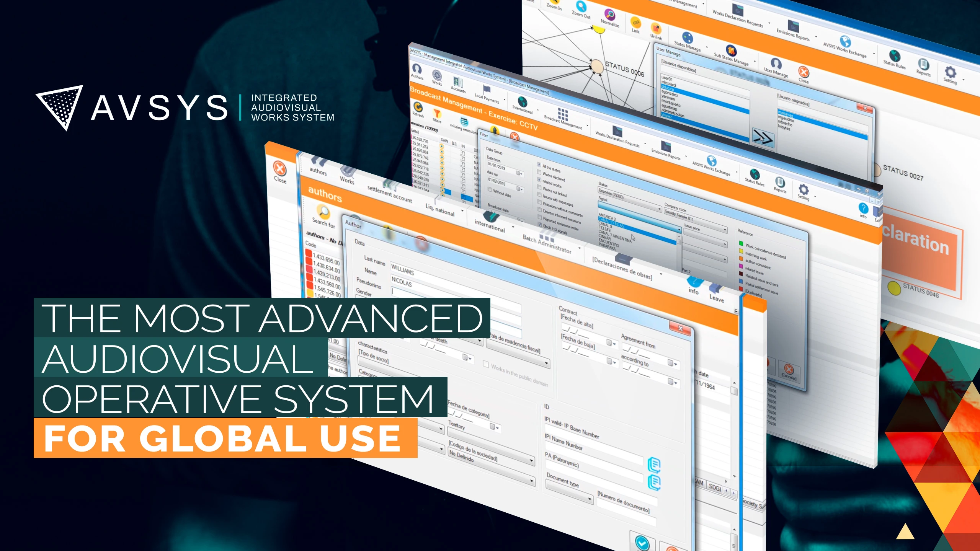This screenshot has width=980, height=551.
Task: Uncheck the All the states checkbox
Action: (539, 165)
